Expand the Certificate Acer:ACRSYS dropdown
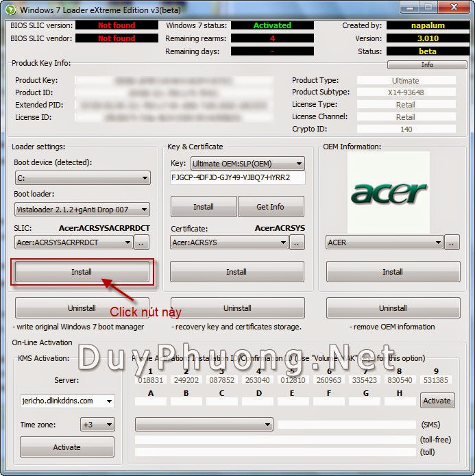This screenshot has height=476, width=475. [x=230, y=242]
